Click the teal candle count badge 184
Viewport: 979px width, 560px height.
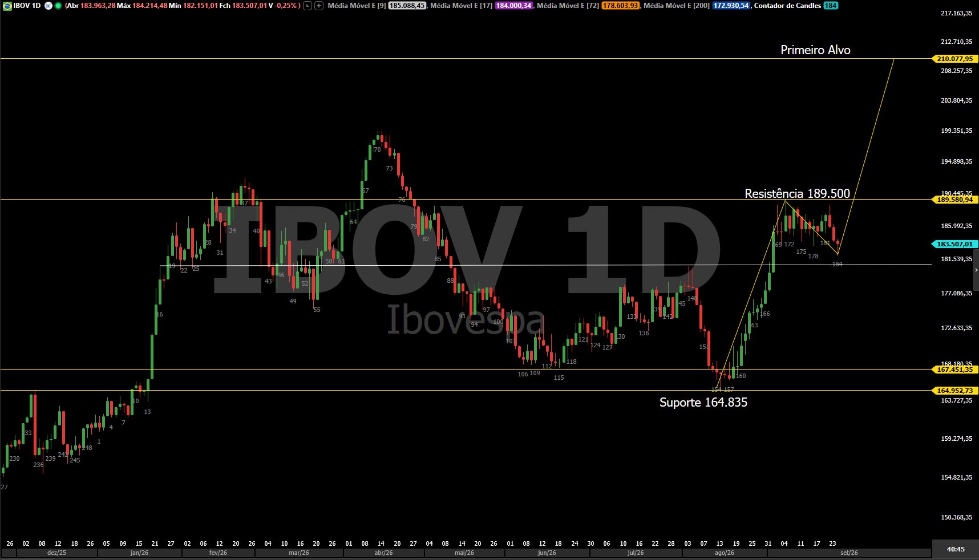pyautogui.click(x=831, y=6)
